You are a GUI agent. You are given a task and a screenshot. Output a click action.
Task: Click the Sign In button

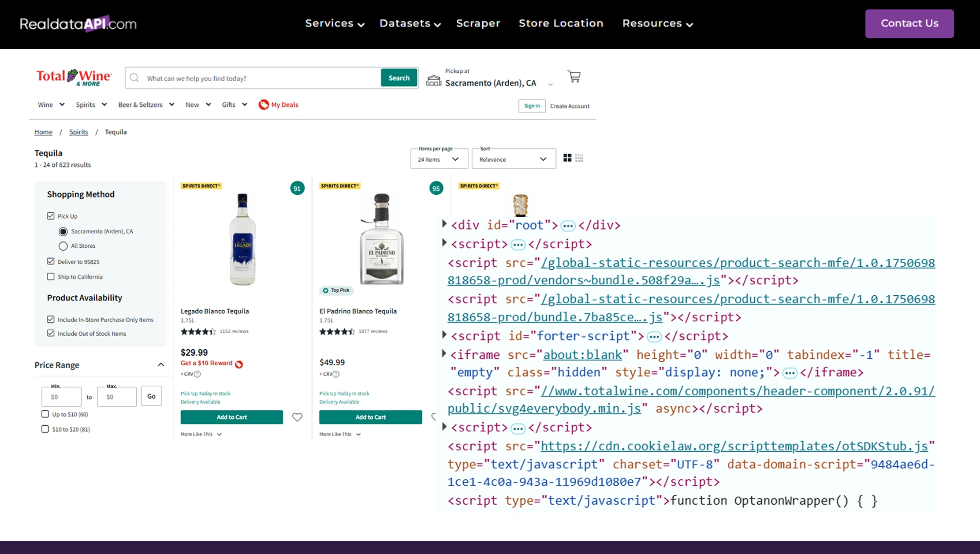(532, 106)
